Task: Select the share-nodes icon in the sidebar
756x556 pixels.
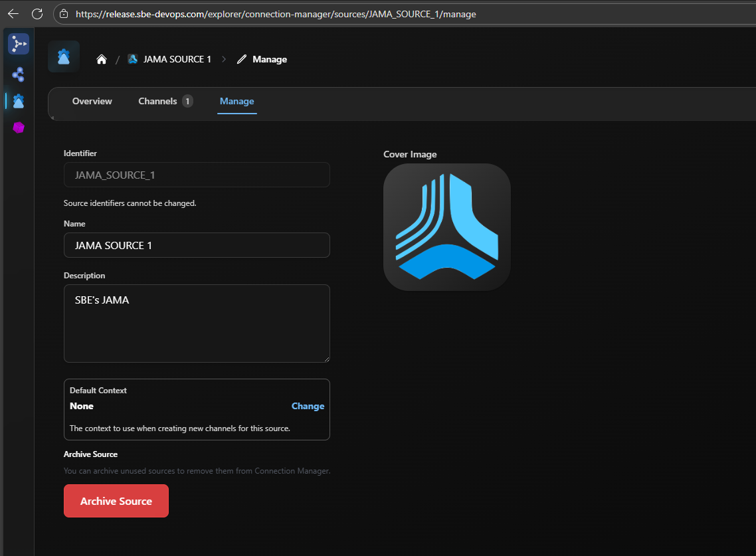Action: (x=19, y=74)
